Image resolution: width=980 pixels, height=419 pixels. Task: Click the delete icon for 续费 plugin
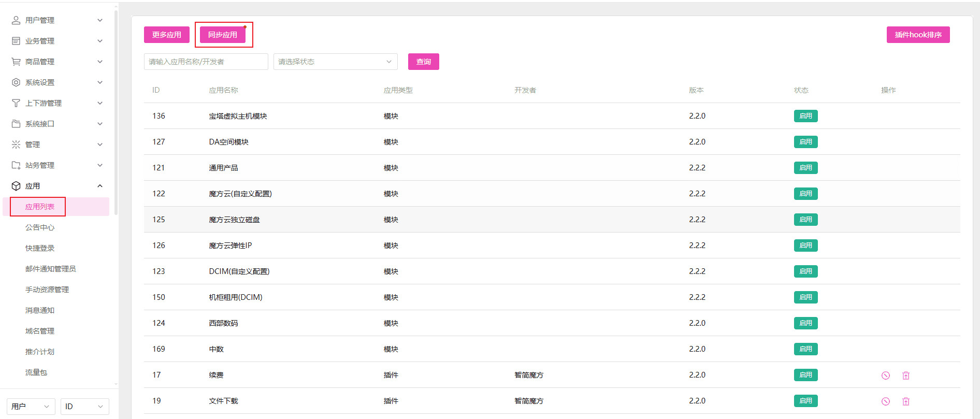[906, 375]
